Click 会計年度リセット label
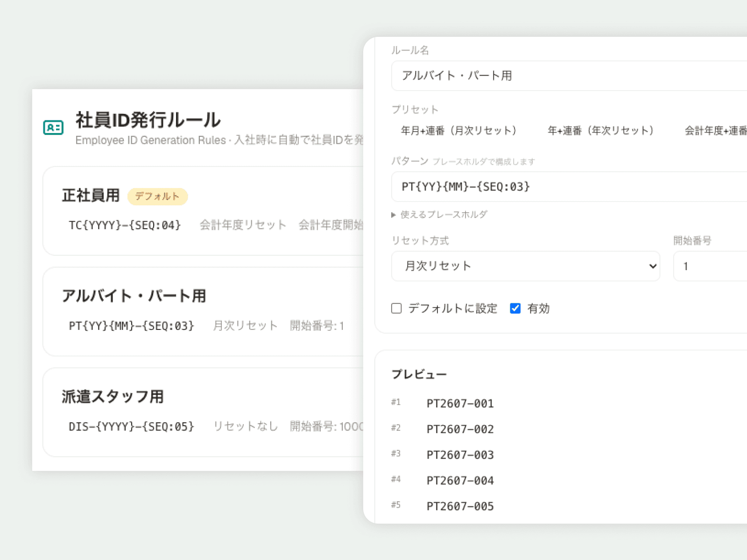Viewport: 747px width, 560px height. pos(243,225)
